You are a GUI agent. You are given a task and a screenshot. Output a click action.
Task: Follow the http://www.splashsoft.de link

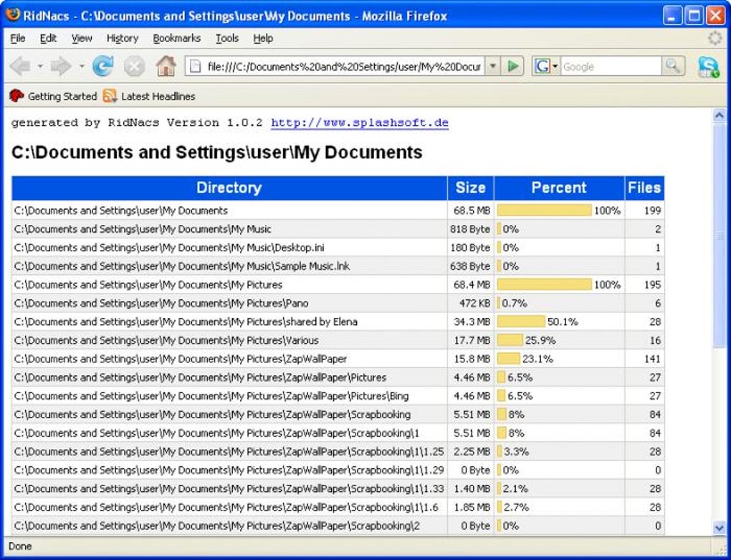[x=360, y=123]
